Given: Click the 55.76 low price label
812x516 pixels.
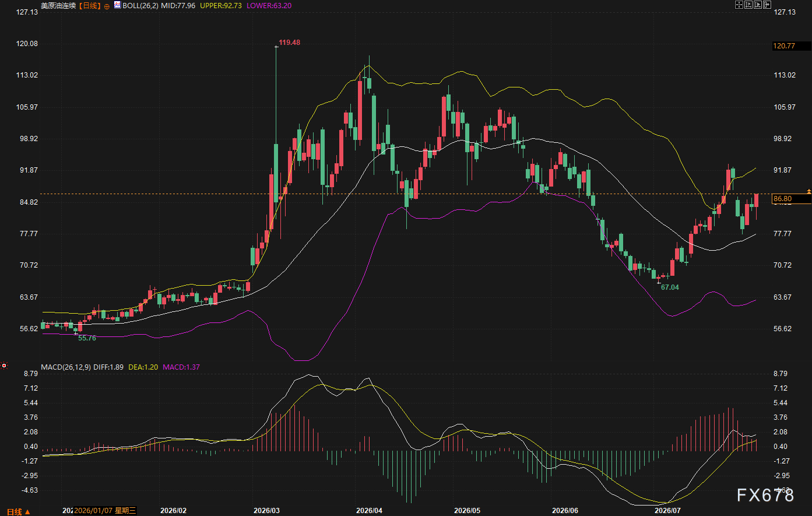Looking at the screenshot, I should pyautogui.click(x=87, y=338).
